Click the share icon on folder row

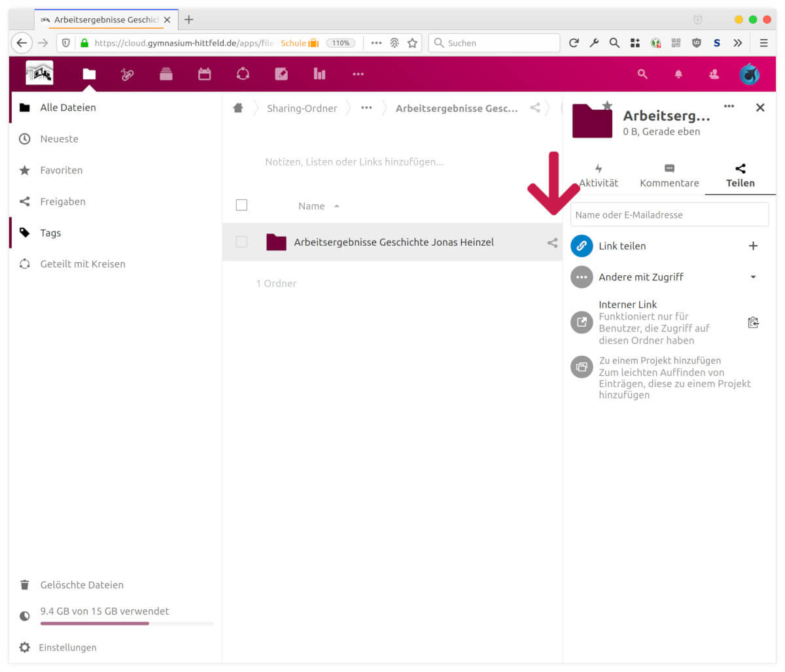(552, 243)
